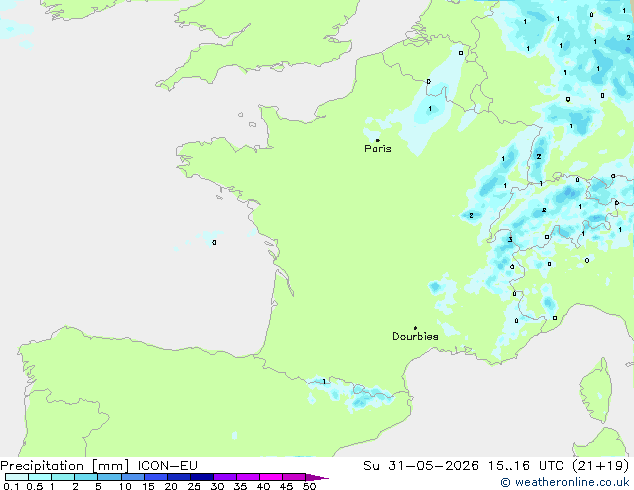The height and width of the screenshot is (490, 634).
Task: Select the Dourbies location dot marker
Action: (x=415, y=328)
